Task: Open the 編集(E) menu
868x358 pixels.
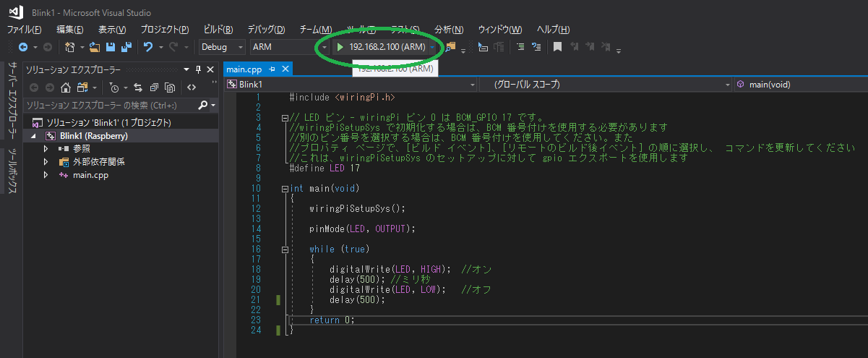Action: (70, 30)
